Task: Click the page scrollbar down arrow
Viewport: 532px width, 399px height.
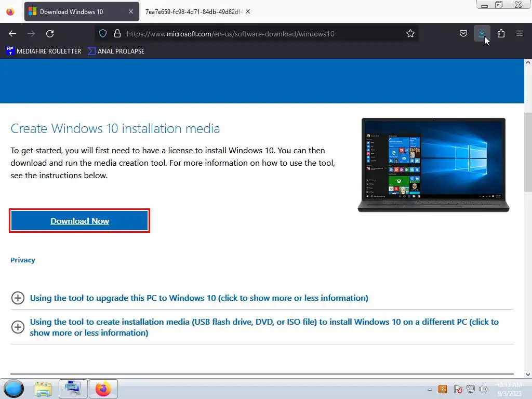Action: click(x=528, y=375)
